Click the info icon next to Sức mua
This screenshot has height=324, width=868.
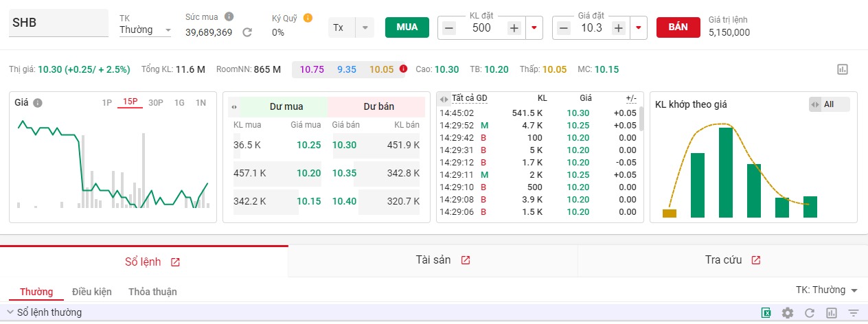tap(229, 16)
